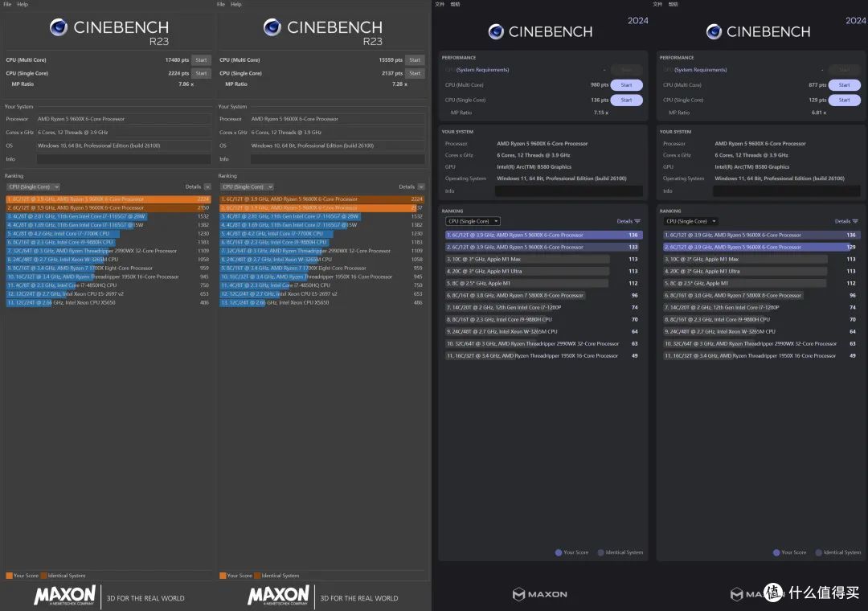Select the 2137 score ranking row in 15559 pts R23 window

pyautogui.click(x=321, y=207)
